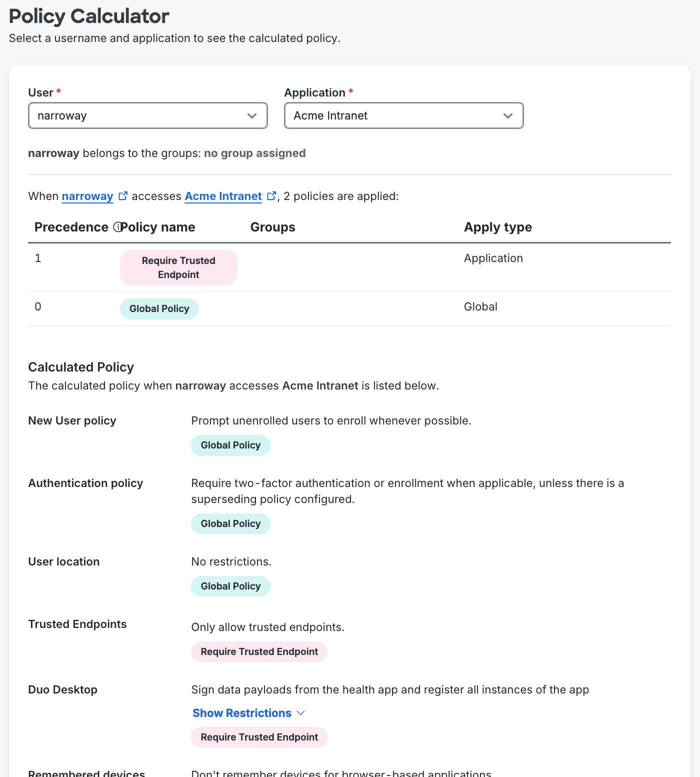Click the external link icon beside Acme Intranet
This screenshot has width=700, height=777.
point(271,195)
